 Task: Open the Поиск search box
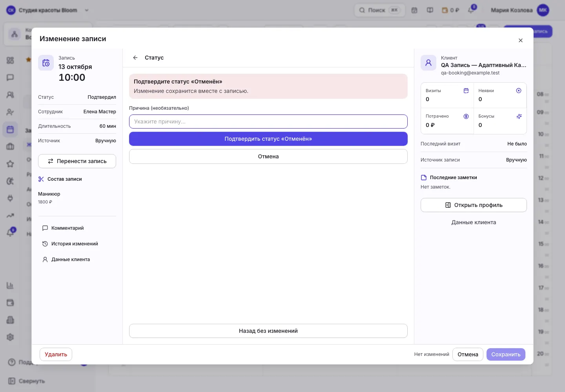[x=379, y=10]
